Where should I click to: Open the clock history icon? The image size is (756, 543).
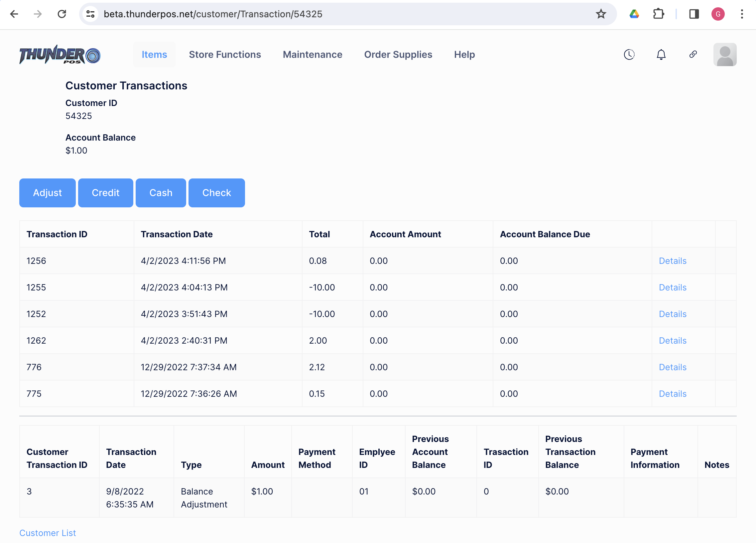pyautogui.click(x=629, y=54)
